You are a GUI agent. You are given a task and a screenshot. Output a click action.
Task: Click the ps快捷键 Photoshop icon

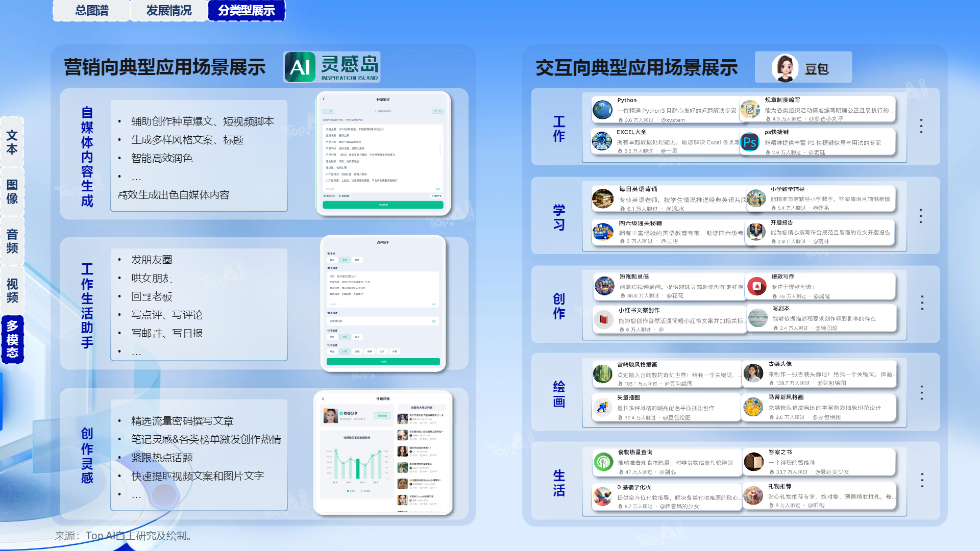tap(750, 142)
